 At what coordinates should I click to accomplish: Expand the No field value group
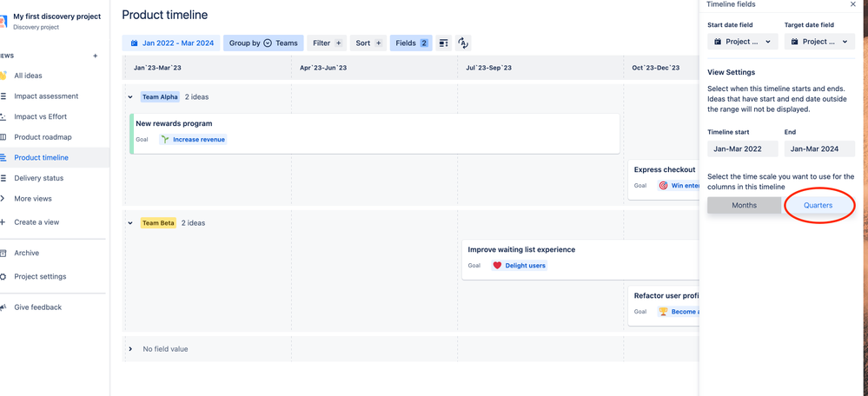point(130,350)
